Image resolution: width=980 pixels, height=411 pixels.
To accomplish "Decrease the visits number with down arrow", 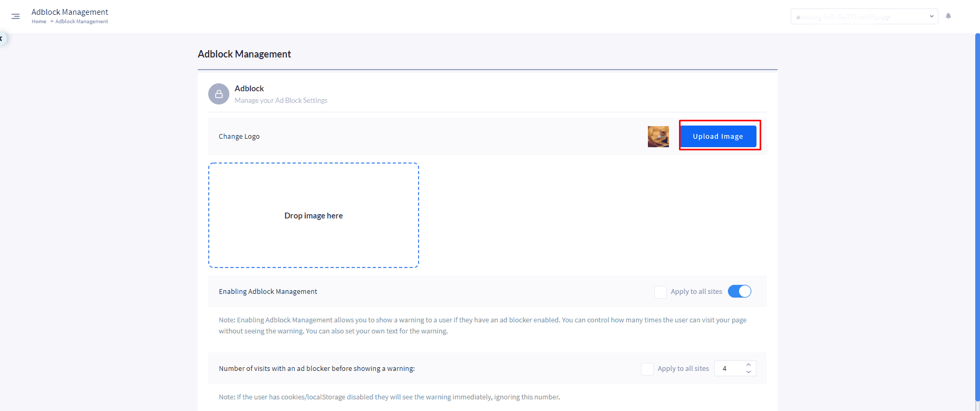I will coord(749,372).
